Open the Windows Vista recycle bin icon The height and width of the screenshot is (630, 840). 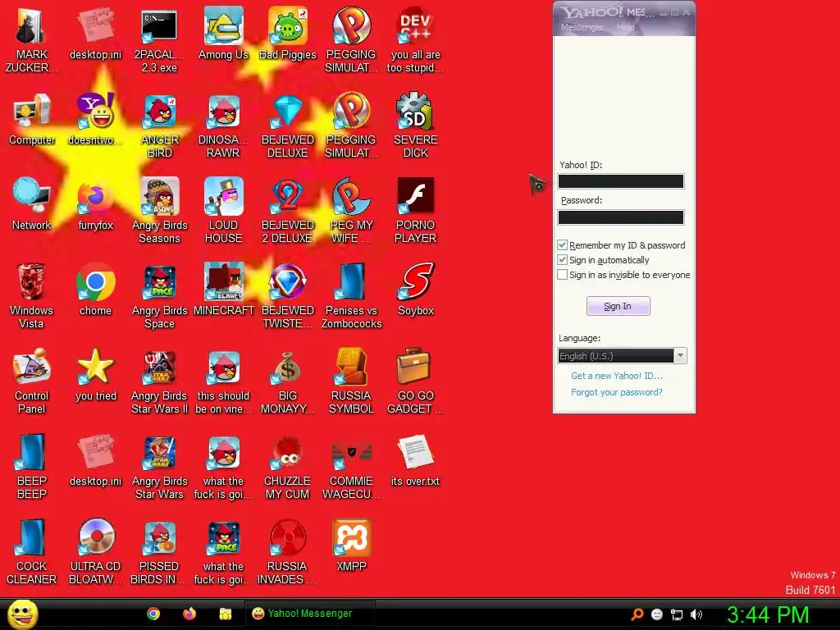click(x=31, y=296)
